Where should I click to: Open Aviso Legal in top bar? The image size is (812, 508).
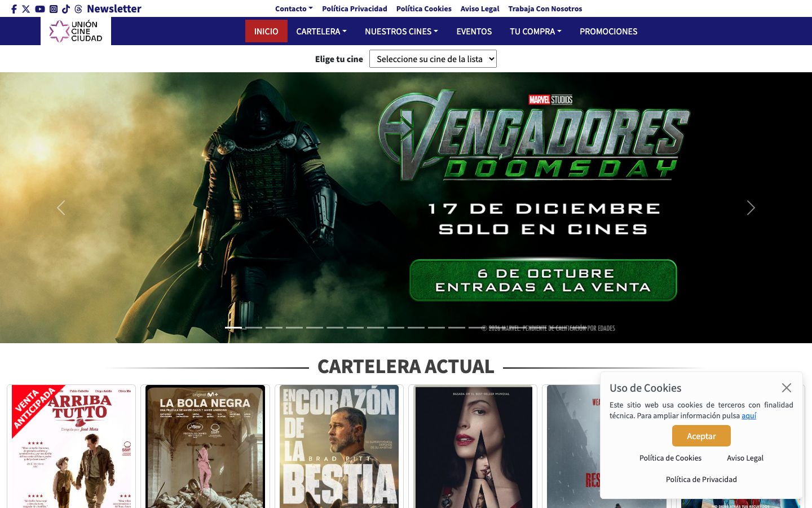coord(480,8)
